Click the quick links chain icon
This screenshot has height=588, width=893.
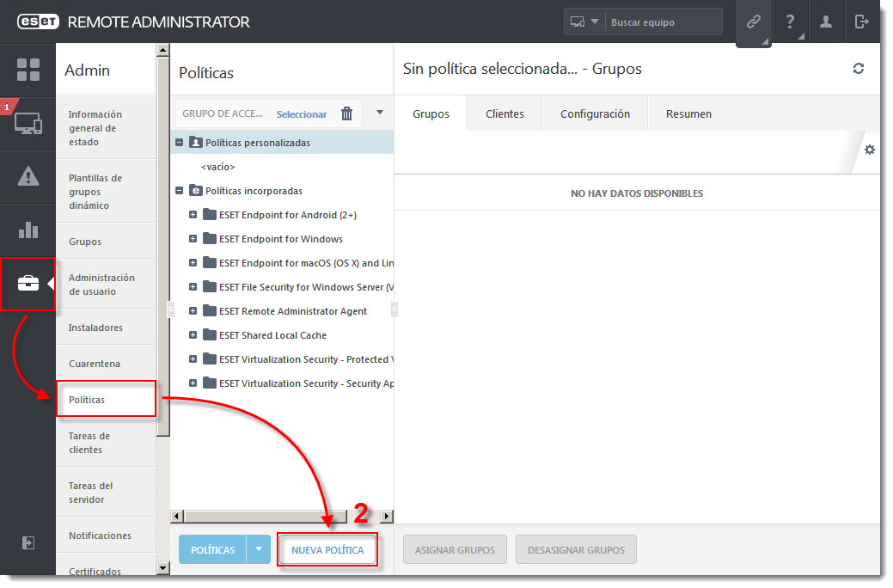[x=754, y=21]
